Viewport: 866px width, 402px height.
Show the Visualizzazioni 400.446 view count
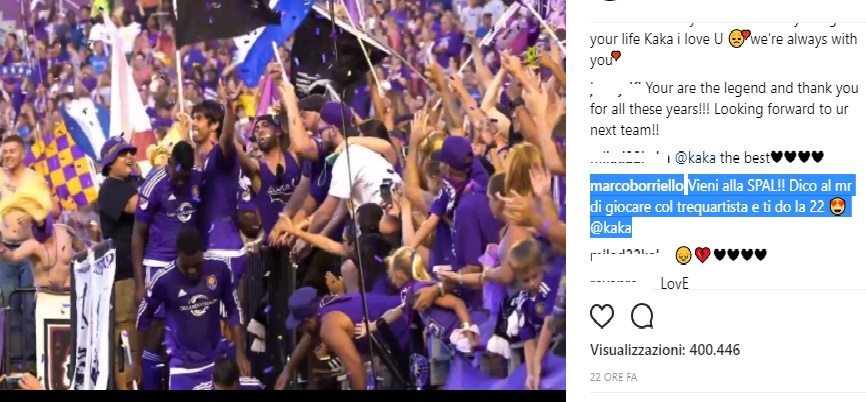click(664, 350)
